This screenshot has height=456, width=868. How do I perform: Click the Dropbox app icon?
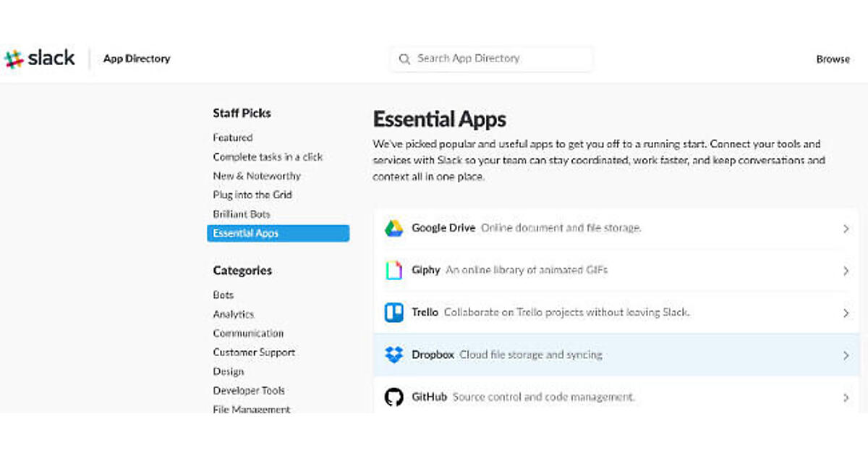tap(393, 355)
